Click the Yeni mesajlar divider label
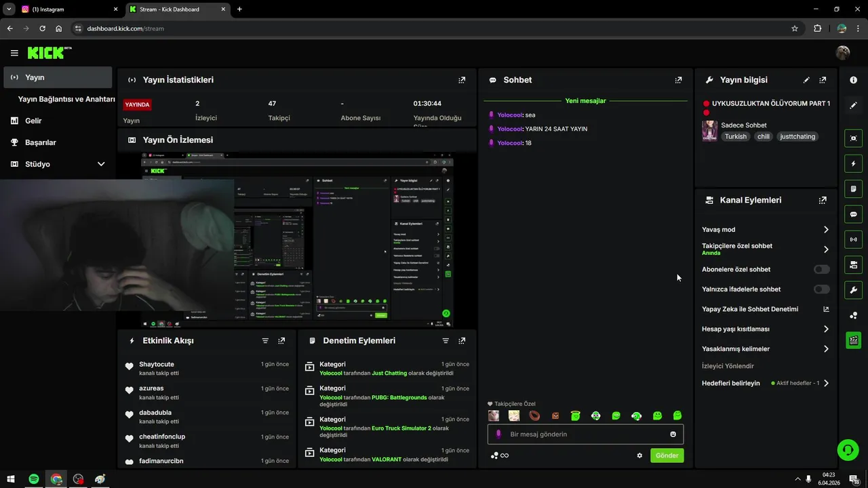The width and height of the screenshot is (868, 488). [x=586, y=101]
